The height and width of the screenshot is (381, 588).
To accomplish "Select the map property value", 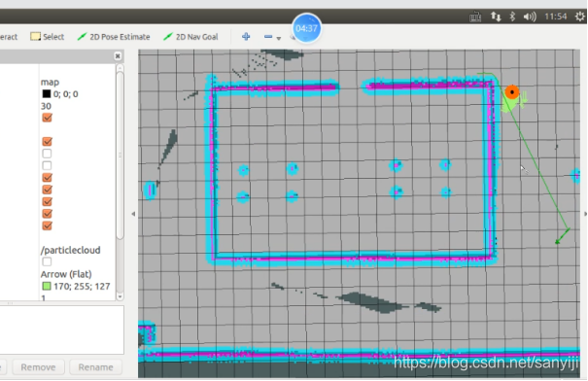I will (x=50, y=82).
